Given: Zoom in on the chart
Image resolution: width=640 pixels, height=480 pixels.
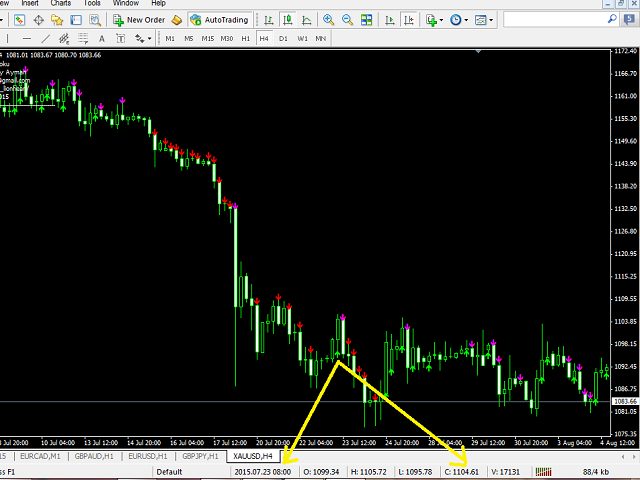Looking at the screenshot, I should [328, 20].
